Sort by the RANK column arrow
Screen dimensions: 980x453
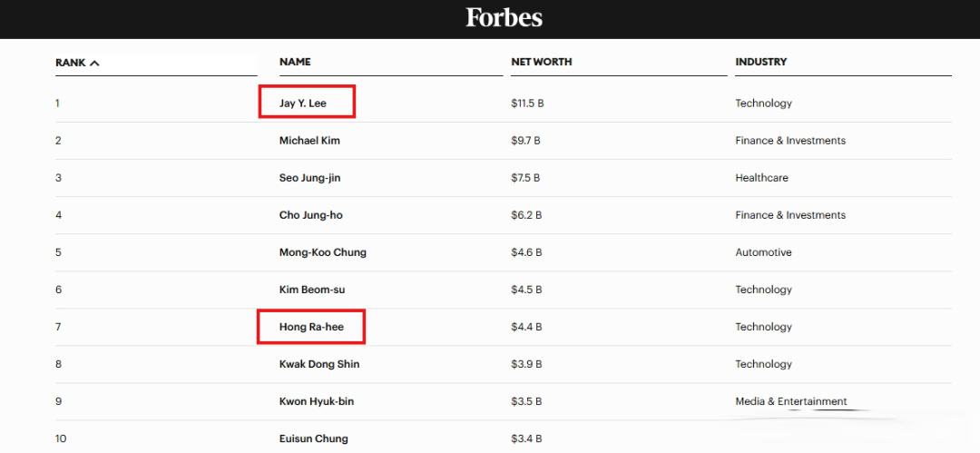pyautogui.click(x=95, y=63)
